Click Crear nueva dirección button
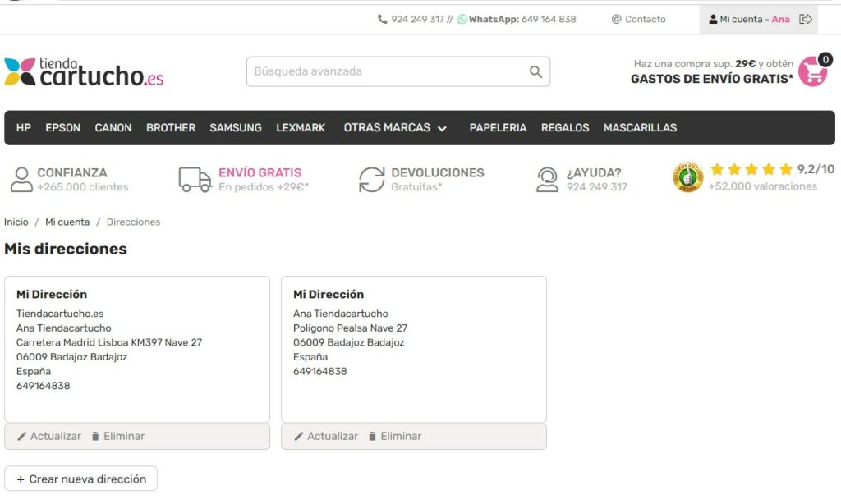841x504 pixels. [x=81, y=479]
